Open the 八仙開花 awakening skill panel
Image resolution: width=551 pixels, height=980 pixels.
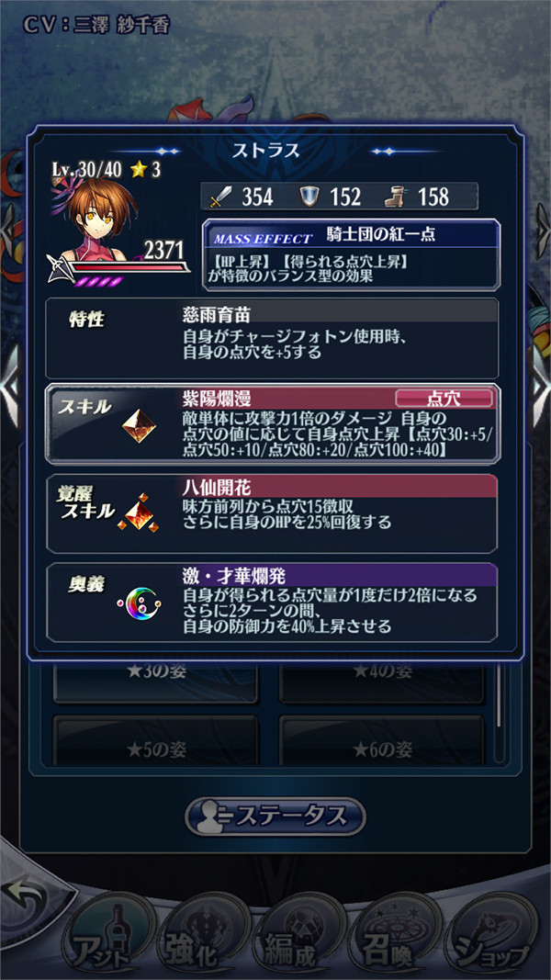click(x=273, y=513)
